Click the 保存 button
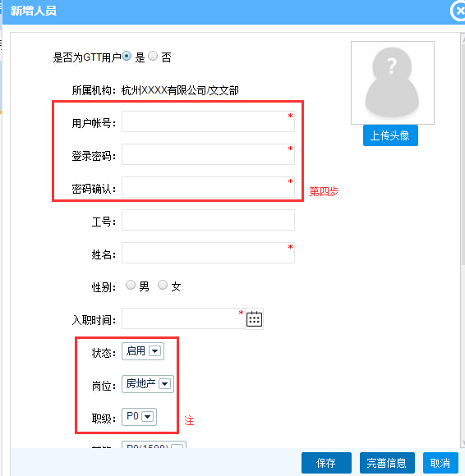This screenshot has width=465, height=476. click(326, 463)
